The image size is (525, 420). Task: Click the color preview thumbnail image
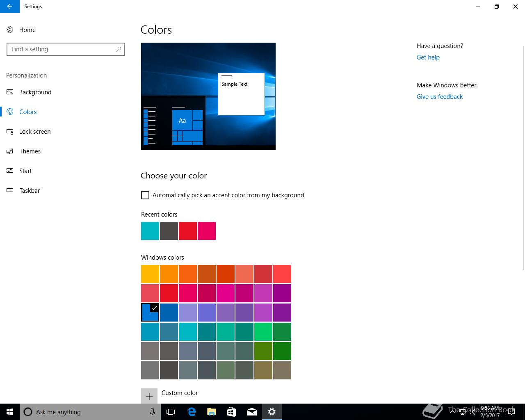[x=208, y=96]
